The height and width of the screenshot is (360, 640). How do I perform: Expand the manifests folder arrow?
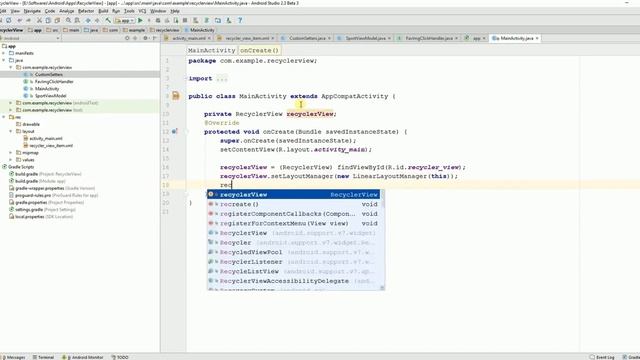4,53
